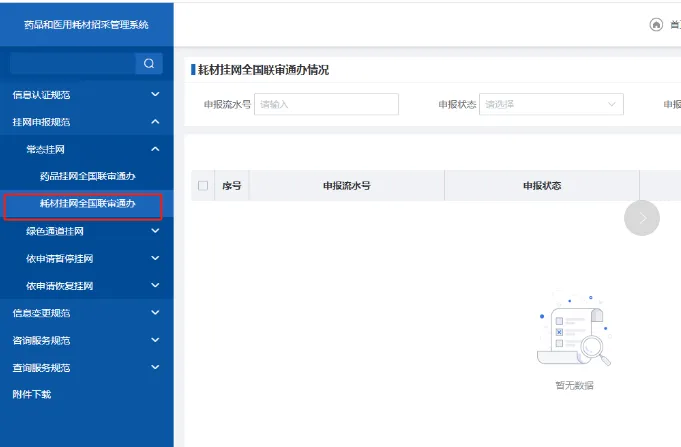This screenshot has height=447, width=681.
Task: Expand 信息认证规范 chevron
Action: (155, 94)
